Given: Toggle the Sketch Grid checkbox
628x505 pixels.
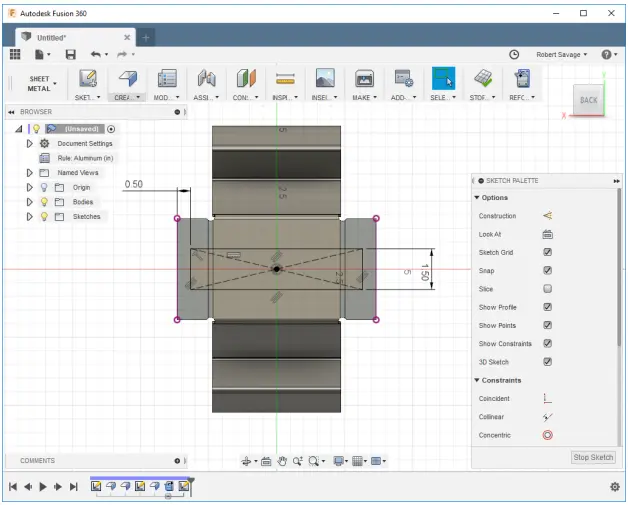Looking at the screenshot, I should [x=547, y=252].
